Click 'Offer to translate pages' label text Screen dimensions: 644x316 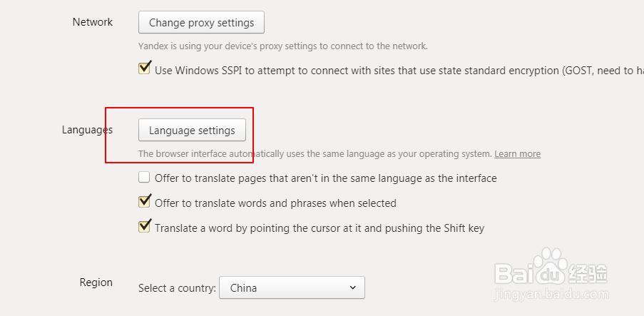325,178
